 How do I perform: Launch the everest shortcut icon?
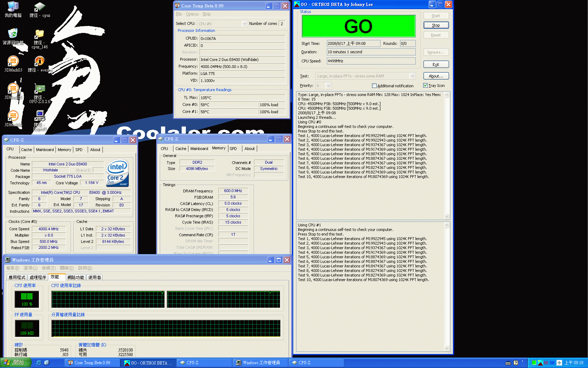point(40,64)
